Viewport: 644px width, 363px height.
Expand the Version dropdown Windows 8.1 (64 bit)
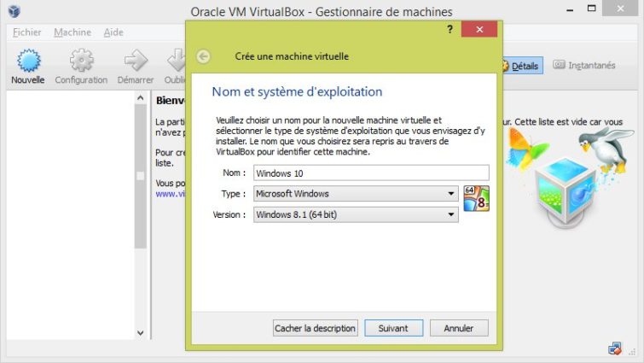coord(356,214)
